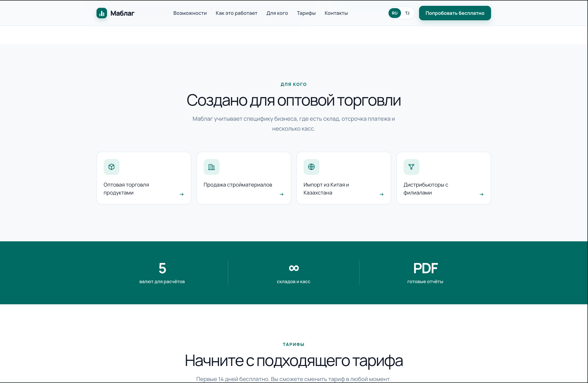Open Оптовая торговля продуктами card
Viewport: 588px width, 383px height.
click(x=144, y=178)
